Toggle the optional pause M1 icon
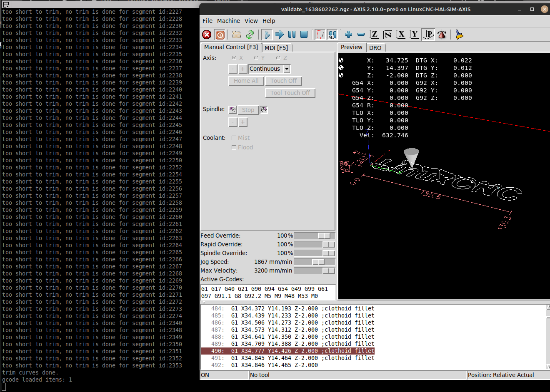Screen dimensions: 550x392 (x=332, y=35)
